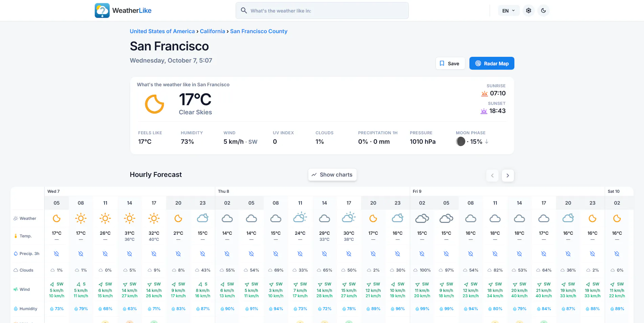Click the 17°C current temperature reading
644x323 pixels.
point(195,99)
